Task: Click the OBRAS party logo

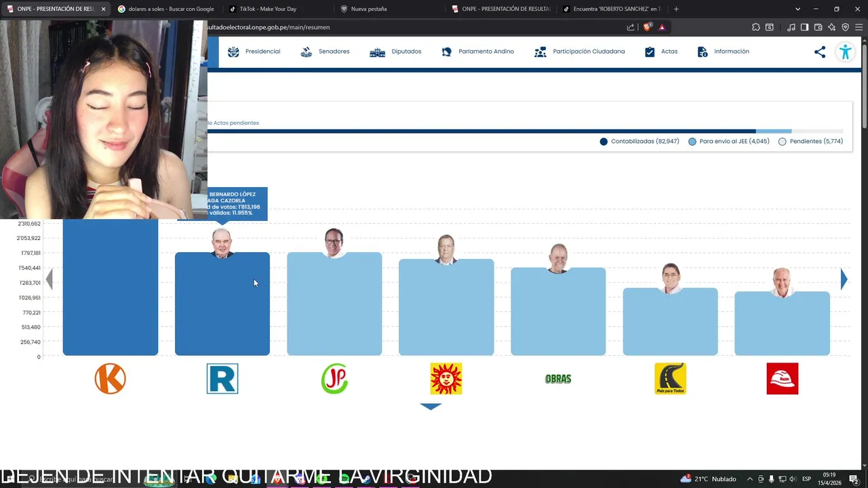Action: (558, 379)
